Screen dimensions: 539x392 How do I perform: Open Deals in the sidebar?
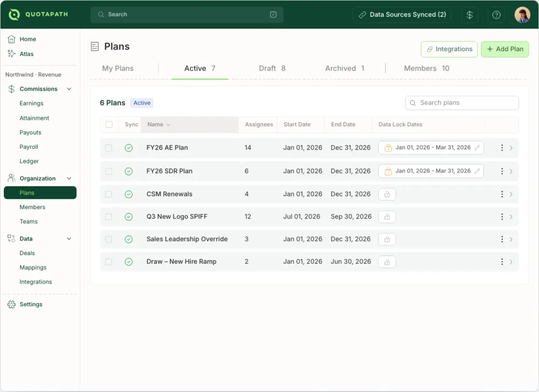click(27, 253)
